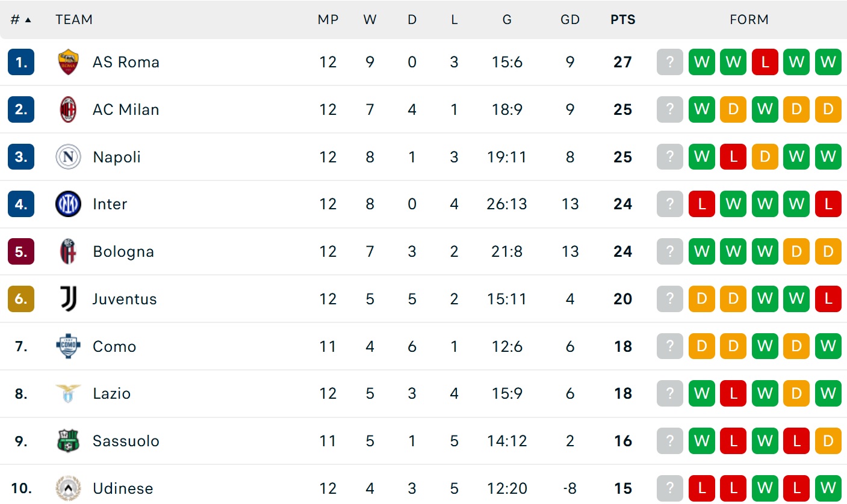This screenshot has width=847, height=504.
Task: Sort standings by PTS column header
Action: pos(622,19)
